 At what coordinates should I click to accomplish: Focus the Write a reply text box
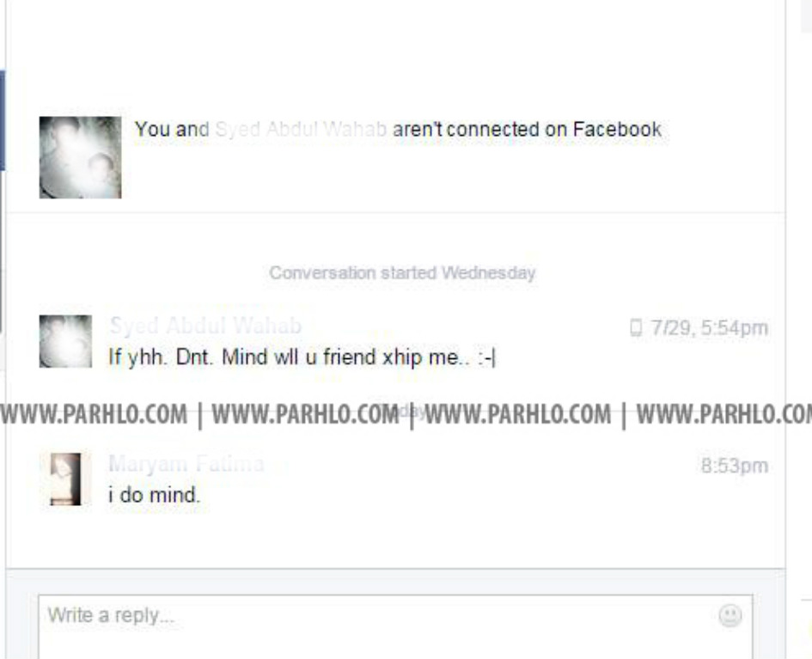click(x=395, y=626)
